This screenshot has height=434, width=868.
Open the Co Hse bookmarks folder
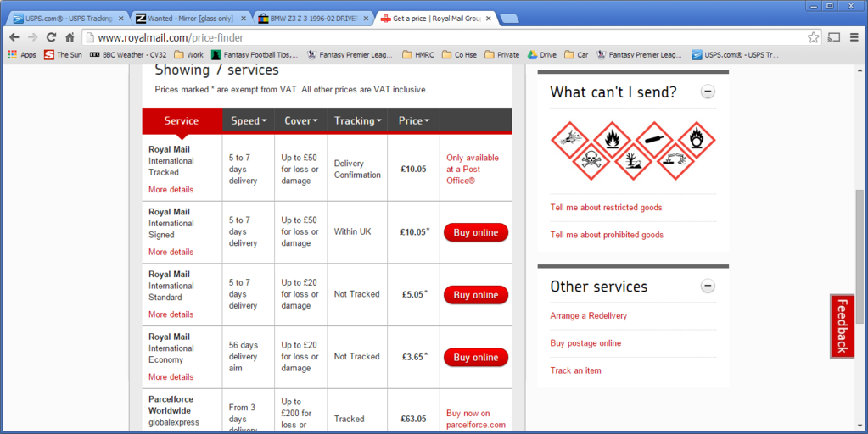coord(460,55)
